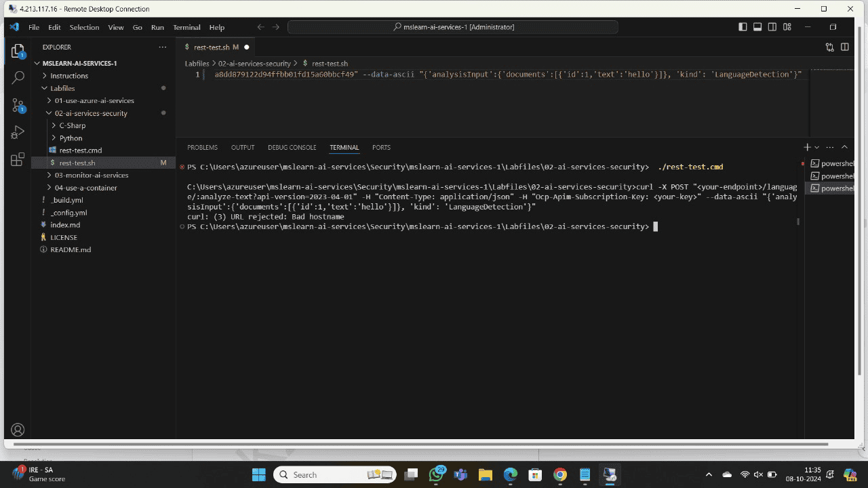Click the Open Changes compare icon
The image size is (868, 488).
tap(830, 47)
